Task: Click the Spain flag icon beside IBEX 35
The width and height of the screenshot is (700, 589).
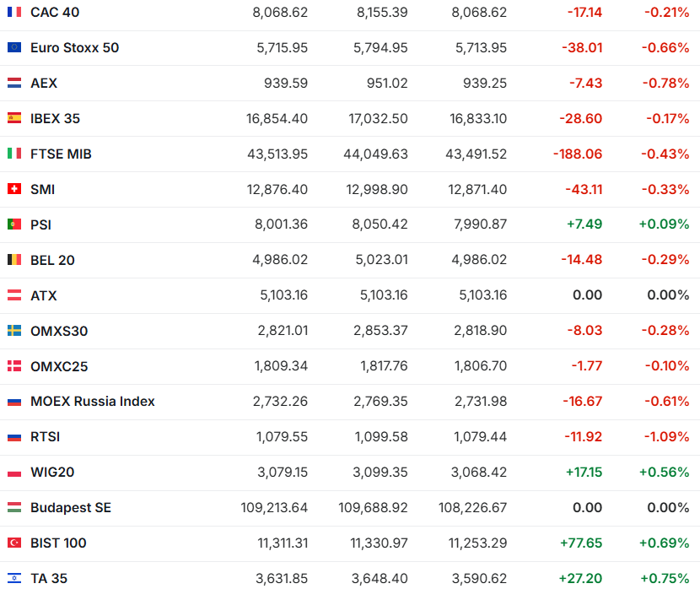Action: pyautogui.click(x=14, y=119)
